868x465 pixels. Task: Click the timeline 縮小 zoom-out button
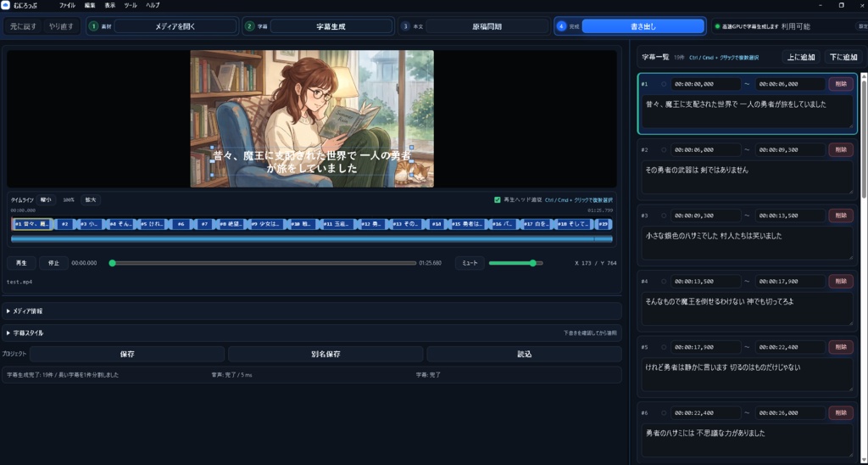pos(46,200)
